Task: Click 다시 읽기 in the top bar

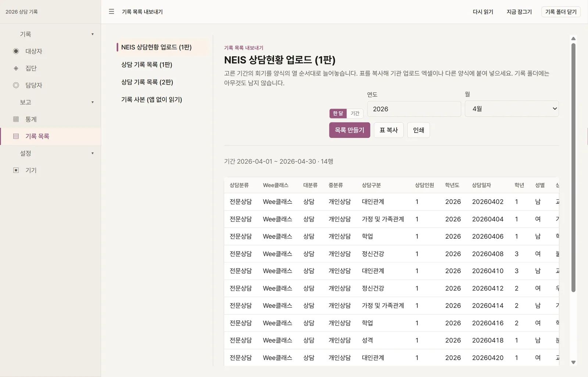Action: coord(483,12)
